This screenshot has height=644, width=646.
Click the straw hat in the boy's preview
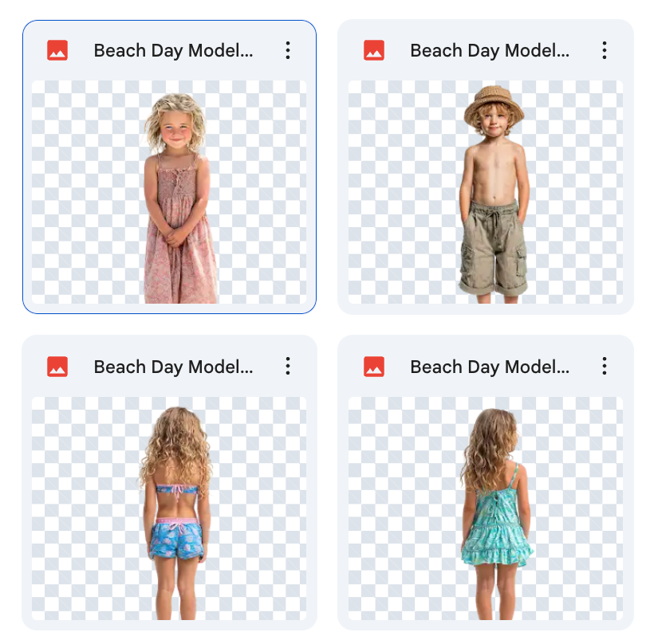(x=494, y=102)
